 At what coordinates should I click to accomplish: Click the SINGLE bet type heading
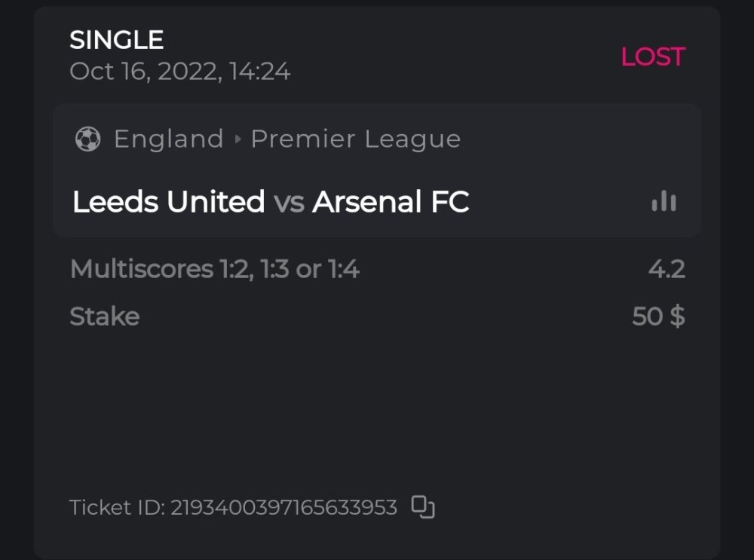coord(116,40)
